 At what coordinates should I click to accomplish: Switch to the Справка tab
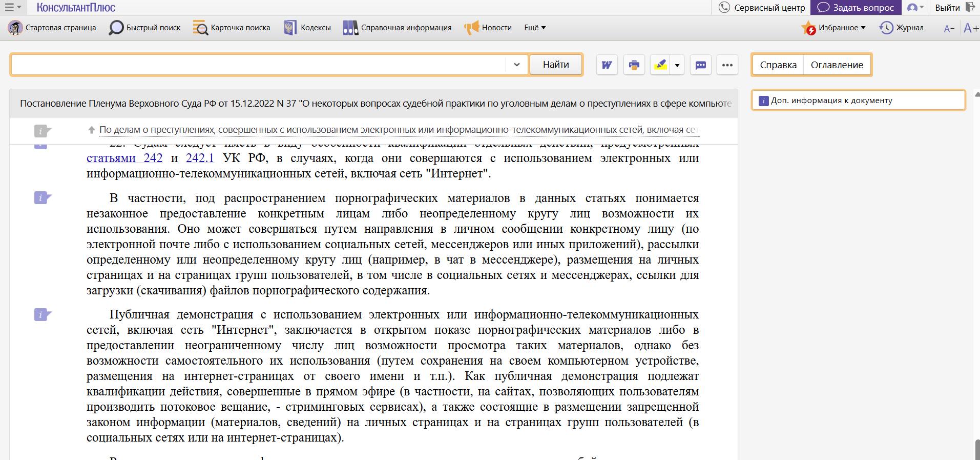(778, 65)
